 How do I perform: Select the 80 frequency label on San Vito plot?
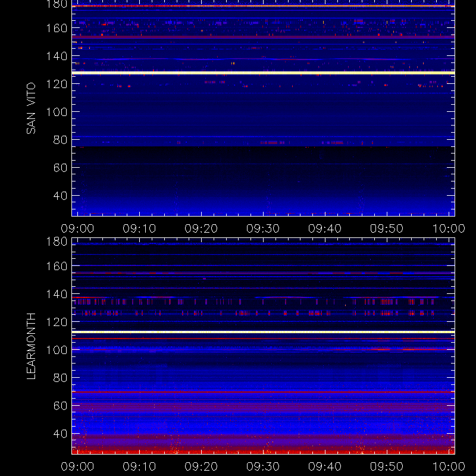60,140
